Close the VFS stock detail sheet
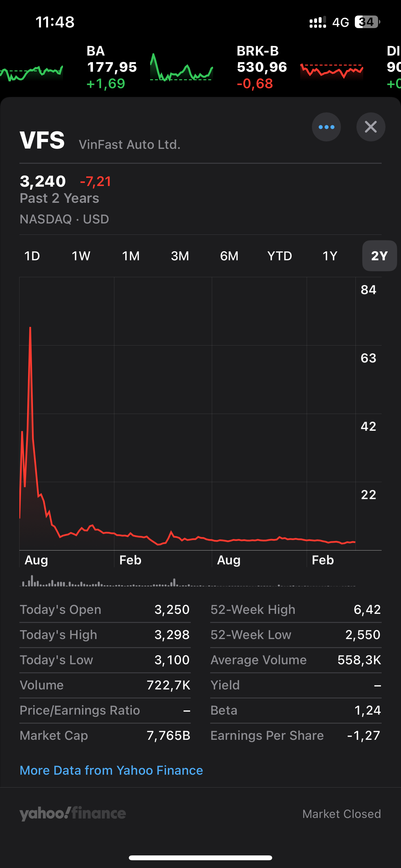401x868 pixels. click(370, 127)
